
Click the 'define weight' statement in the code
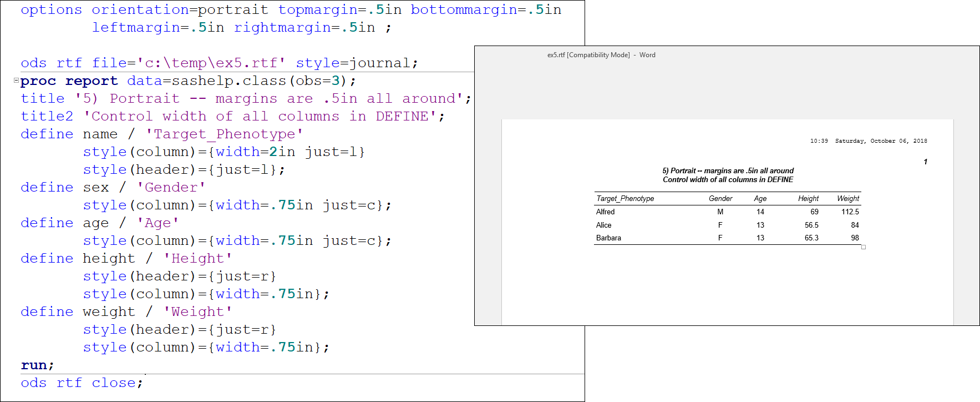pos(78,312)
